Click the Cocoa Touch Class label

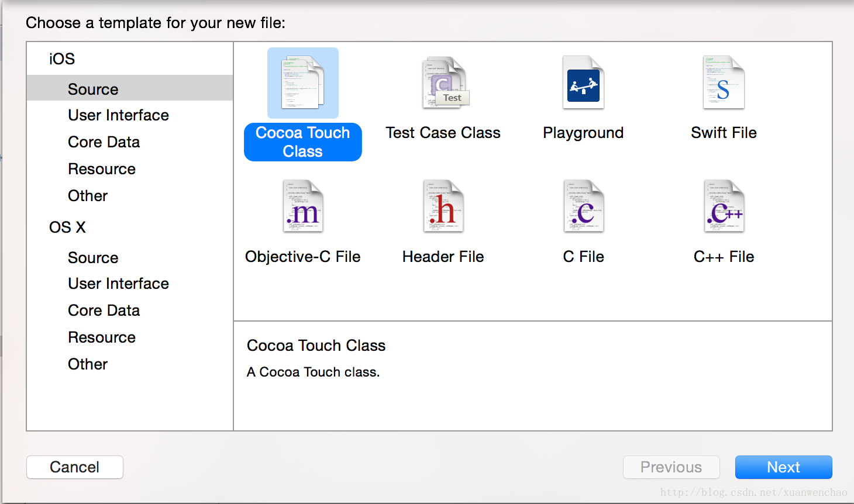(x=303, y=142)
